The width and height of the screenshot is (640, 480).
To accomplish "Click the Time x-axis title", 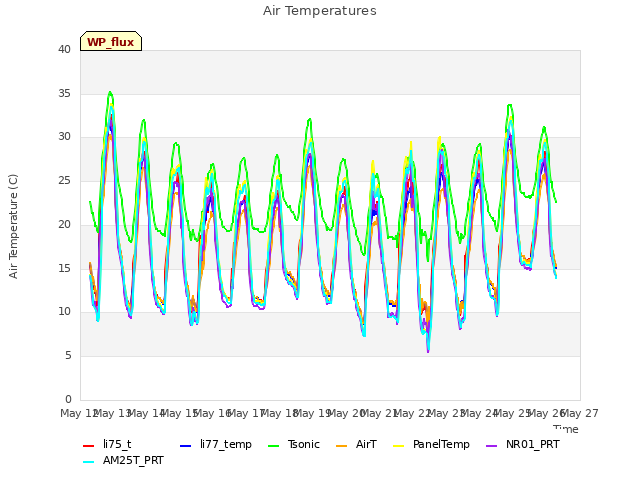I will point(566,429).
